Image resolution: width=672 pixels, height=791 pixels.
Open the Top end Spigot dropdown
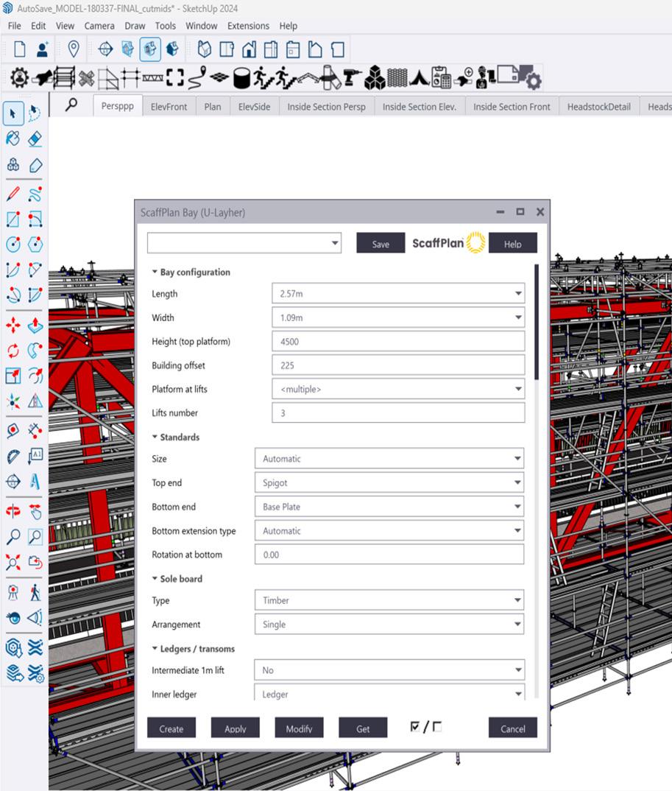(x=389, y=482)
